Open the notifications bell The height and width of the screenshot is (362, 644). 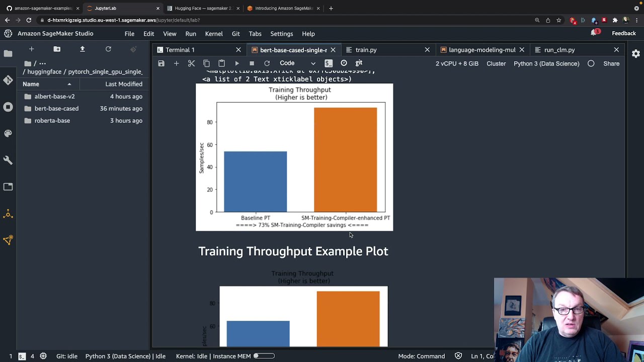(x=594, y=33)
